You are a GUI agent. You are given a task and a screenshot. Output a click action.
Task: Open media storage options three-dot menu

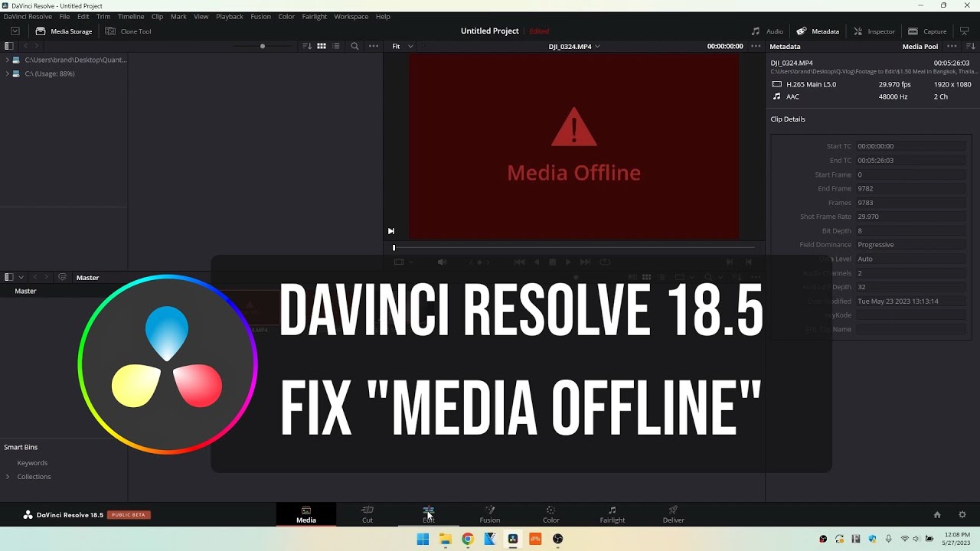tap(374, 46)
